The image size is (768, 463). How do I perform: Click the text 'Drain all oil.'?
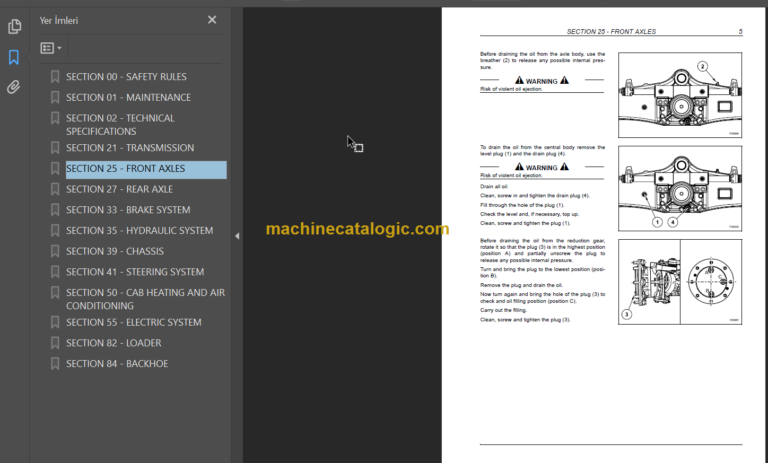coord(494,187)
